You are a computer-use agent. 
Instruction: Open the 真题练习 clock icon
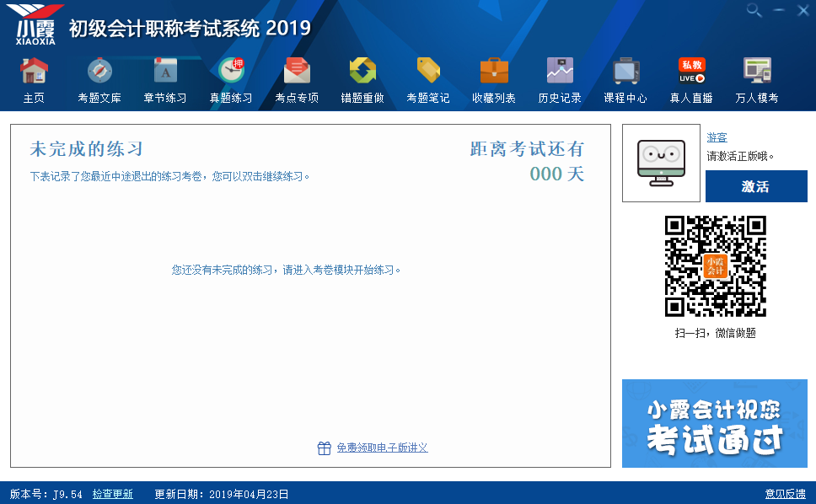231,71
